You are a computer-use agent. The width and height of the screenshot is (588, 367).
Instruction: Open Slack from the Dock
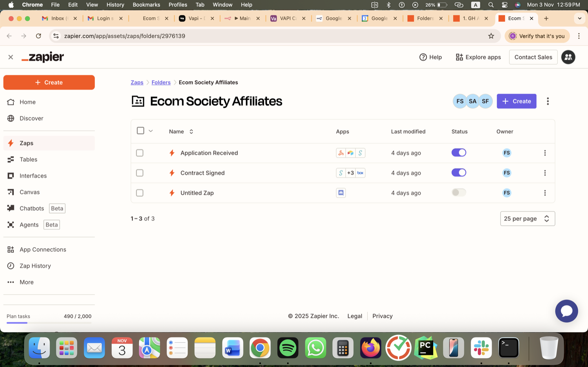[481, 348]
